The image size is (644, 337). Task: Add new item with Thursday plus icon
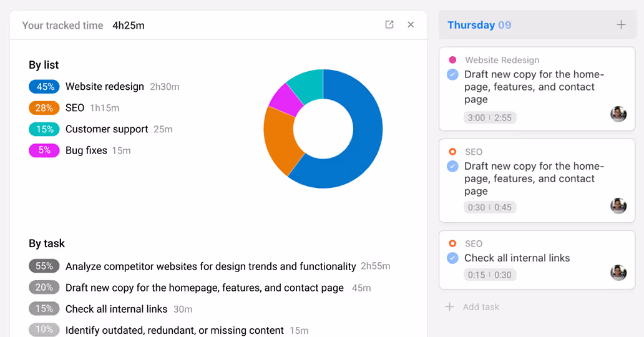621,25
